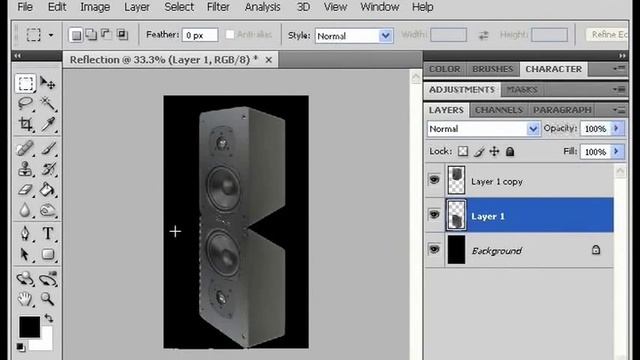Select the Healing Brush tool
640x360 pixels.
click(x=25, y=148)
